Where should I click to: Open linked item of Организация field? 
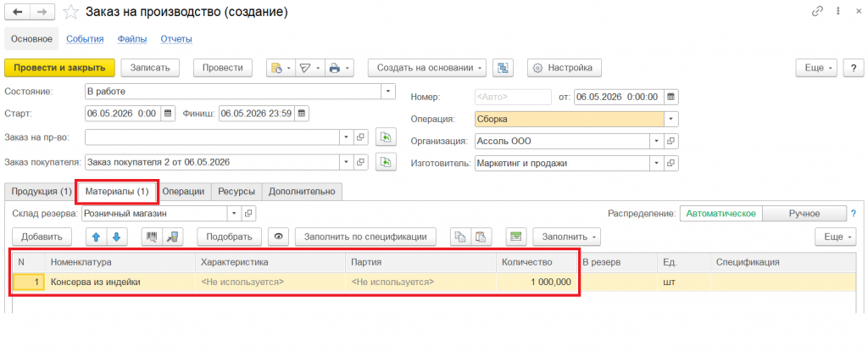tap(671, 141)
